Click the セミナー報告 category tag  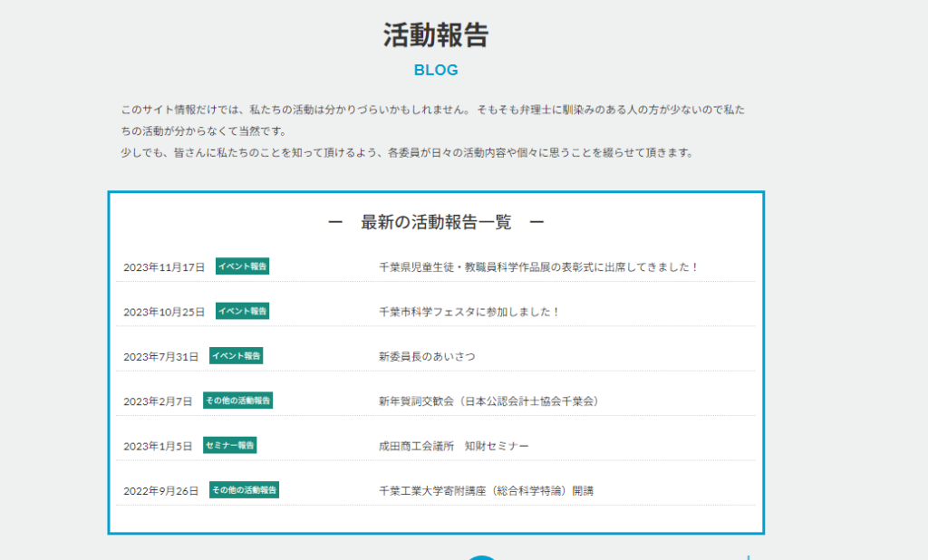click(229, 445)
